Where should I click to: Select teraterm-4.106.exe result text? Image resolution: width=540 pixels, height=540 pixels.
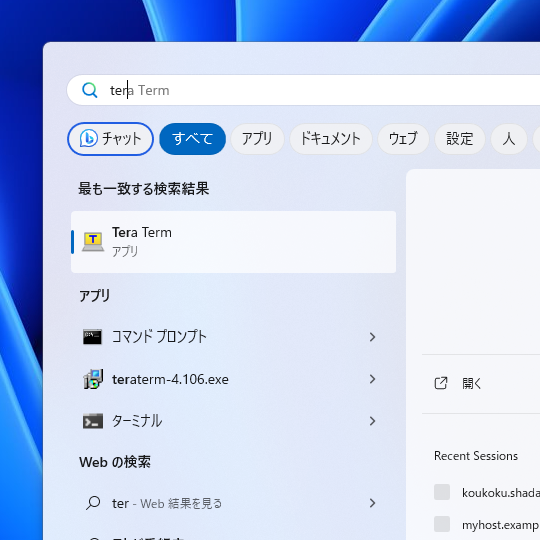[170, 379]
